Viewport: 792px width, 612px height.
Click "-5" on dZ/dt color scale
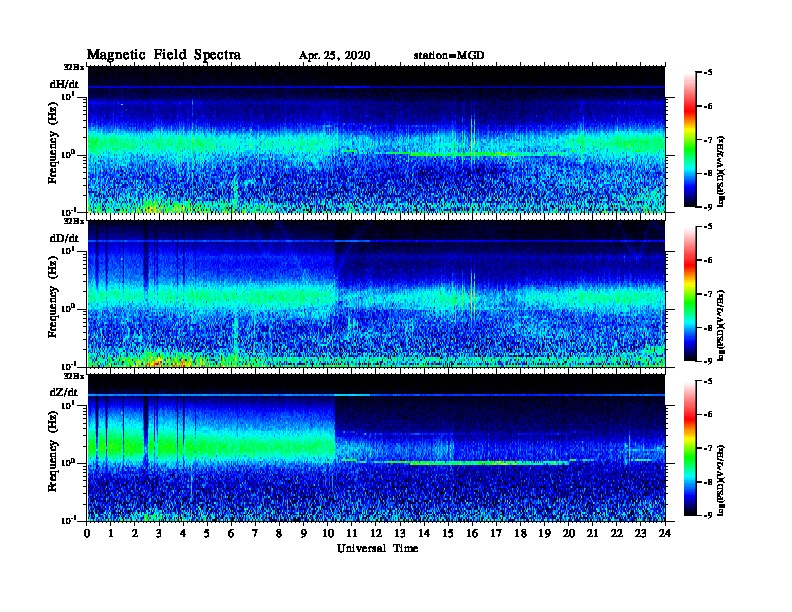(709, 381)
